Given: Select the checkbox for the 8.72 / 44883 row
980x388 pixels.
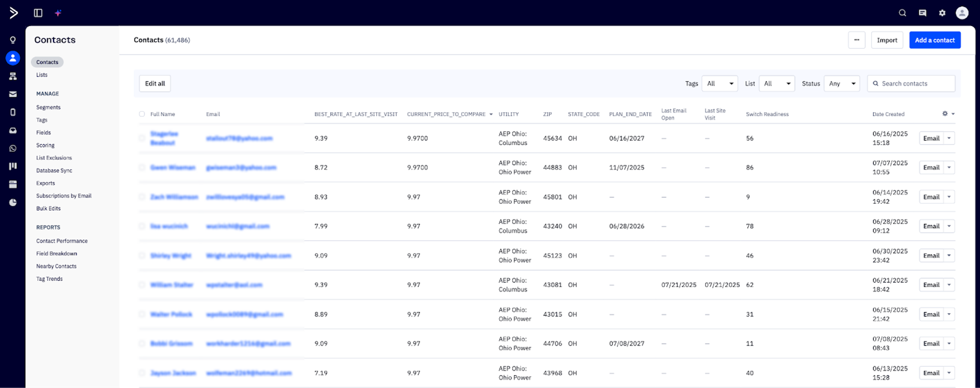Looking at the screenshot, I should click(x=142, y=167).
